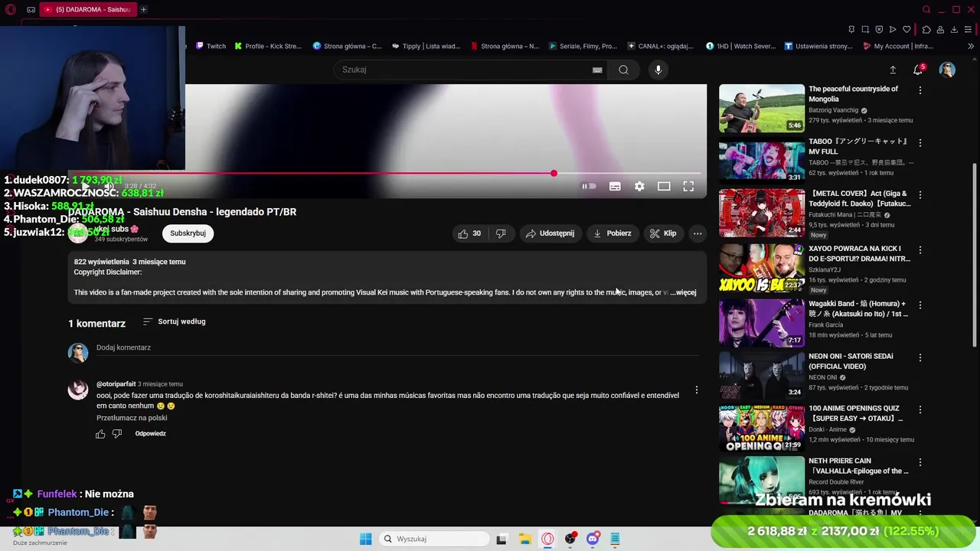Open the on-screen keyboard in search box
Screen dimensions: 980x551
(597, 70)
